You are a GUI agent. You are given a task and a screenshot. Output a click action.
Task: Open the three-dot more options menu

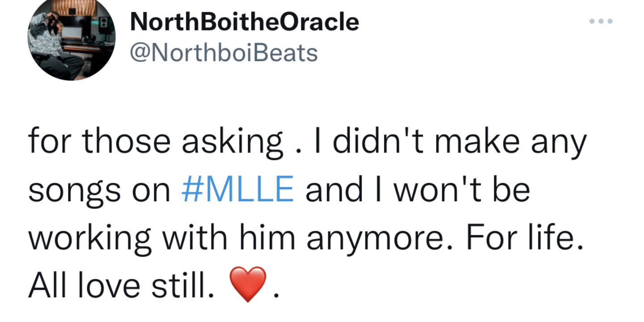click(x=601, y=21)
